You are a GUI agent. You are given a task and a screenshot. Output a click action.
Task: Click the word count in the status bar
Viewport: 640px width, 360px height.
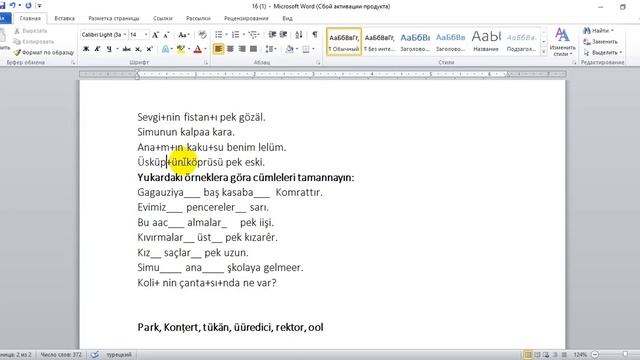tap(61, 355)
